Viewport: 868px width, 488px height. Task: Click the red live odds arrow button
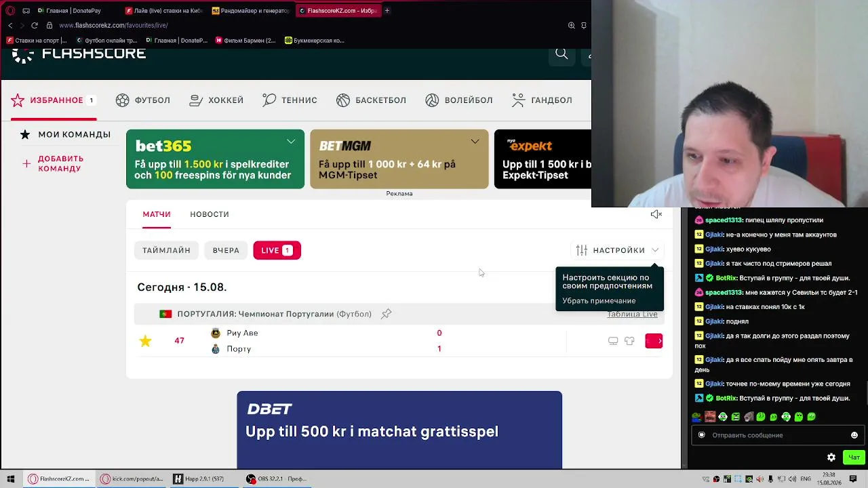tap(654, 341)
